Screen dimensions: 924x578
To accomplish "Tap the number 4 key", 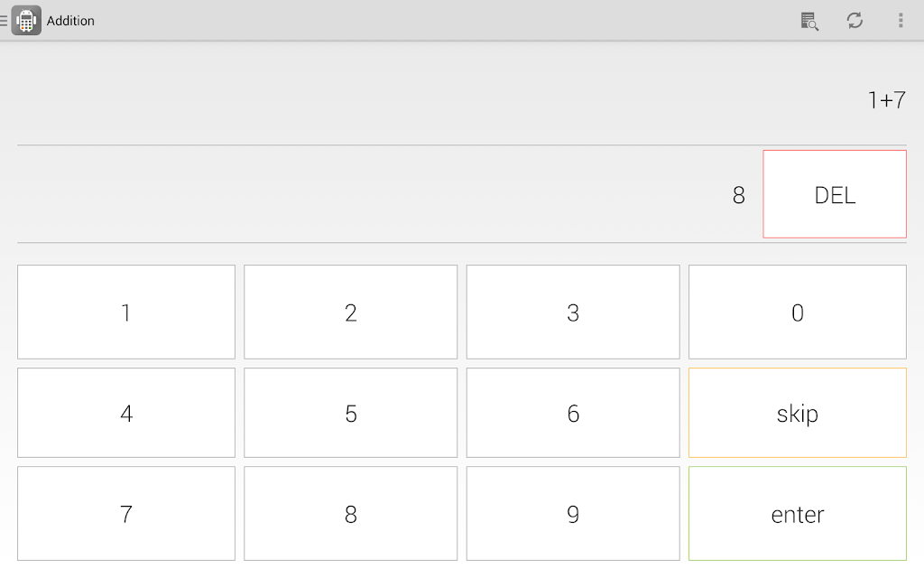I will pyautogui.click(x=126, y=413).
